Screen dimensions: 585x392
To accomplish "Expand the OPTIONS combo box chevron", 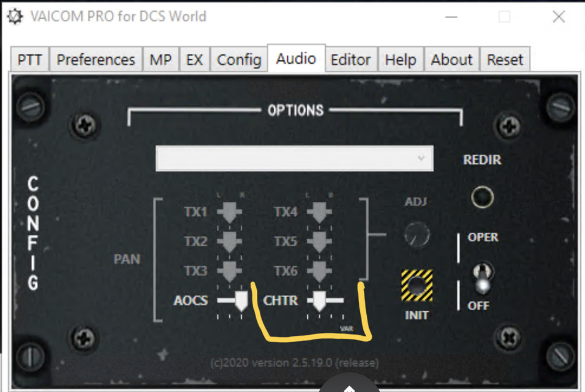I will click(421, 158).
